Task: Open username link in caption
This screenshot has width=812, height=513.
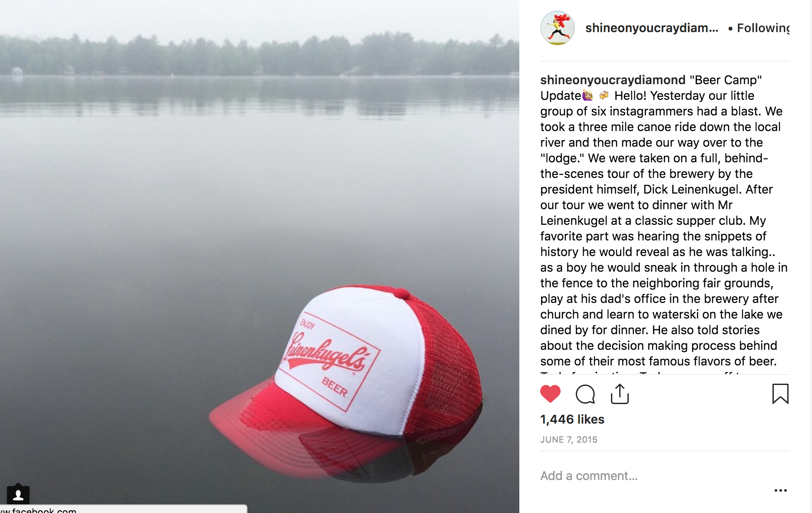Action: tap(613, 80)
